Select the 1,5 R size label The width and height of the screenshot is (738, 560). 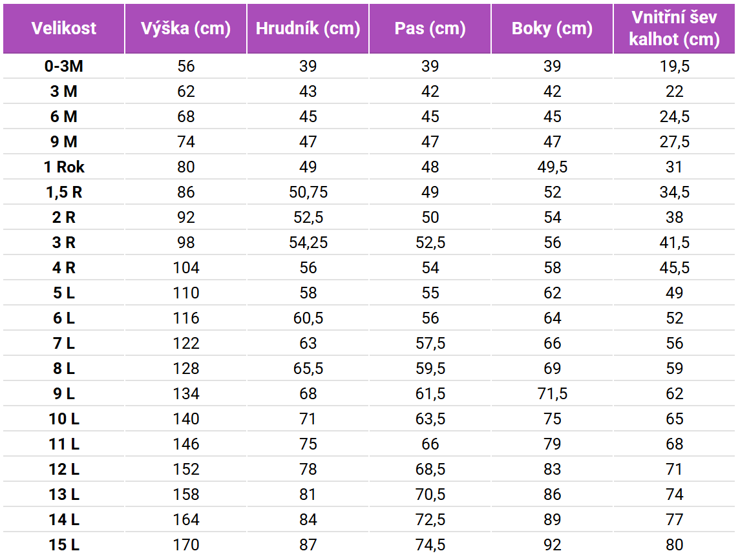click(x=64, y=192)
